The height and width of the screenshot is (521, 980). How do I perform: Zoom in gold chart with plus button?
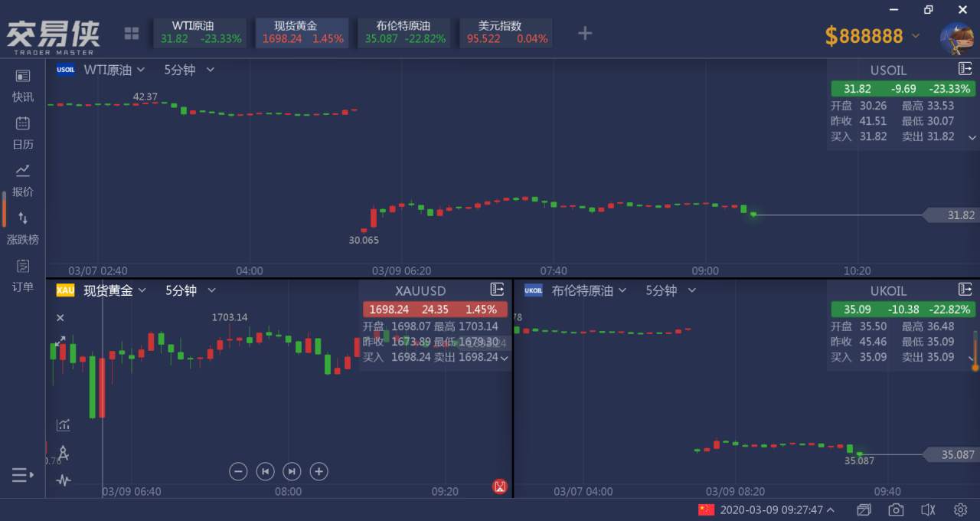coord(319,471)
